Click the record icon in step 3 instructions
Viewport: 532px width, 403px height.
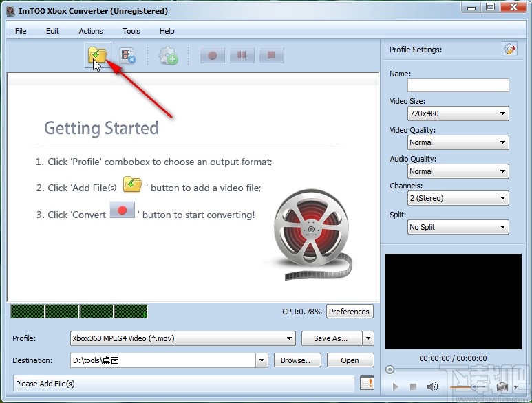pyautogui.click(x=122, y=210)
